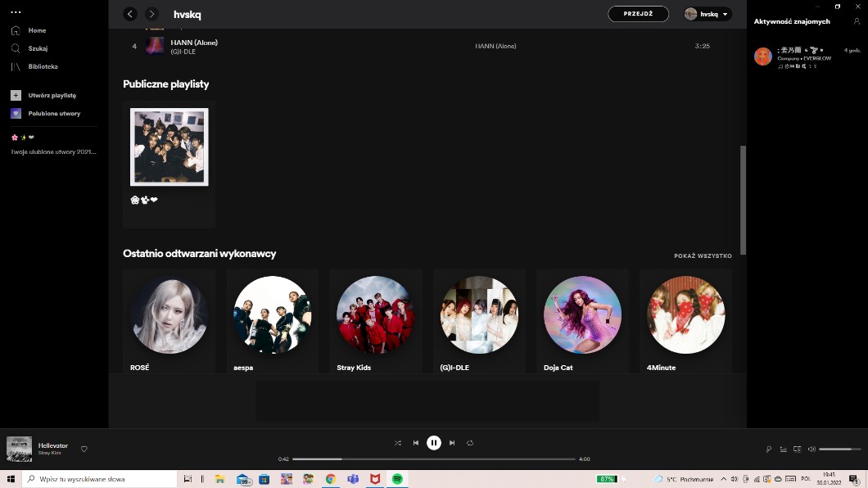Skip to the next track
The image size is (868, 488).
pos(452,443)
